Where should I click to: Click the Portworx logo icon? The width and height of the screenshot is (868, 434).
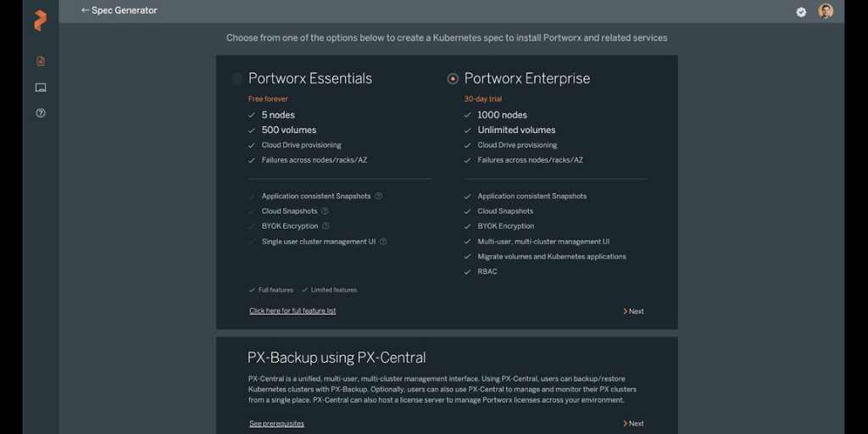tap(40, 20)
